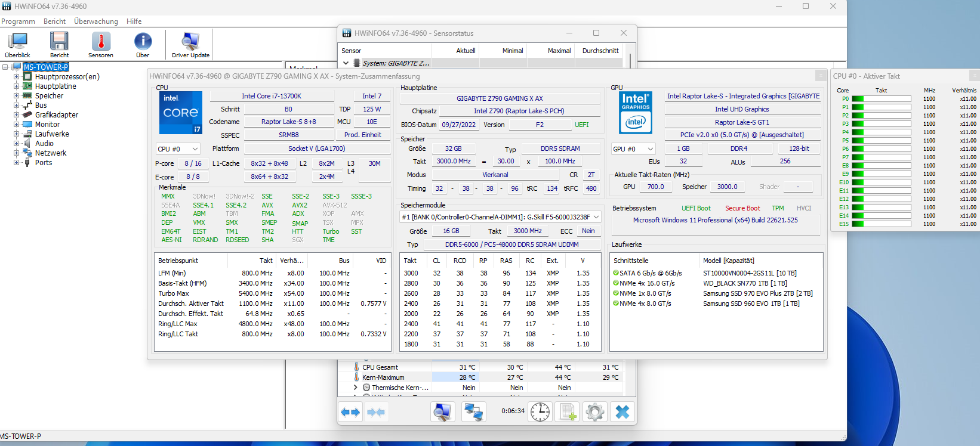Viewport: 980px width, 446px height.
Task: Click the expand-columns double arrow button in Sensorstatus
Action: click(350, 412)
